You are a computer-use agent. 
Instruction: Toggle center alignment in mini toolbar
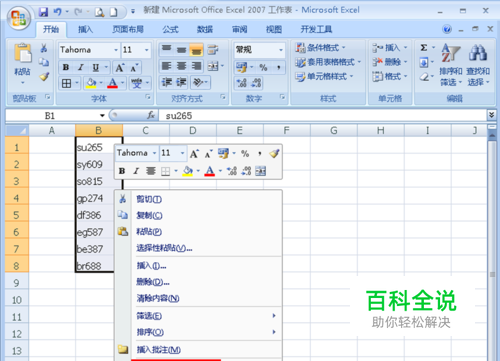click(151, 171)
